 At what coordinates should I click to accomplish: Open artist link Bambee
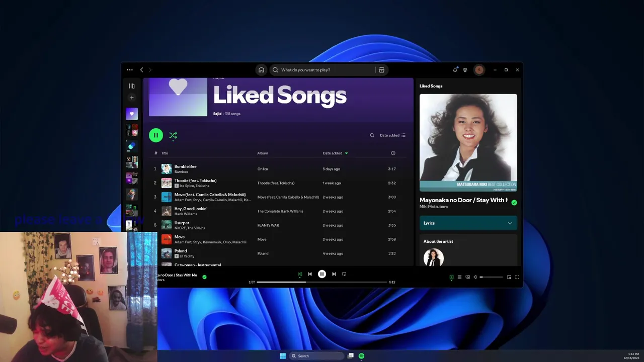pos(181,172)
